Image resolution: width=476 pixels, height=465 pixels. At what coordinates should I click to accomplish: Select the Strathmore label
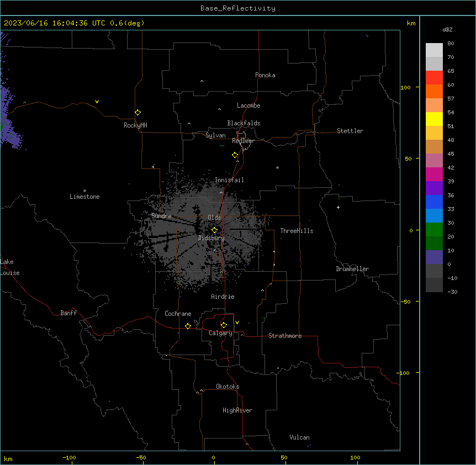[285, 336]
